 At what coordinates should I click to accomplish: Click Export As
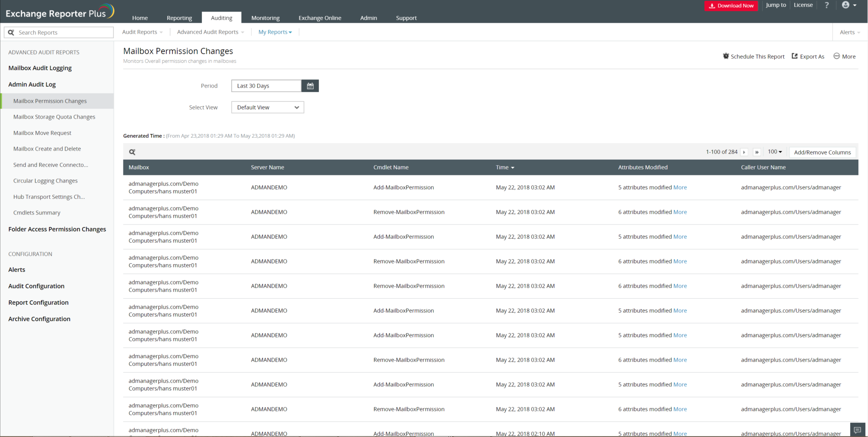click(x=808, y=57)
